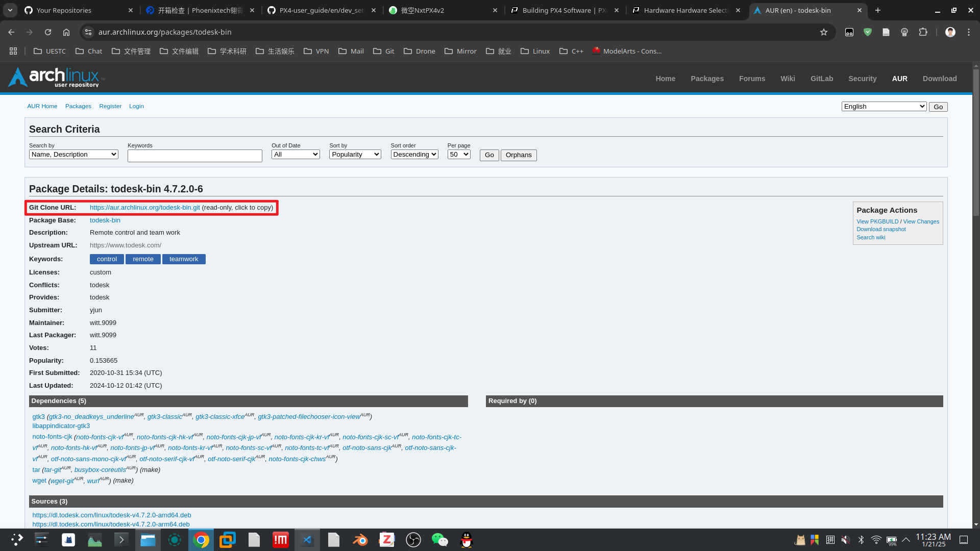
Task: Reload the current page
Action: 48,32
